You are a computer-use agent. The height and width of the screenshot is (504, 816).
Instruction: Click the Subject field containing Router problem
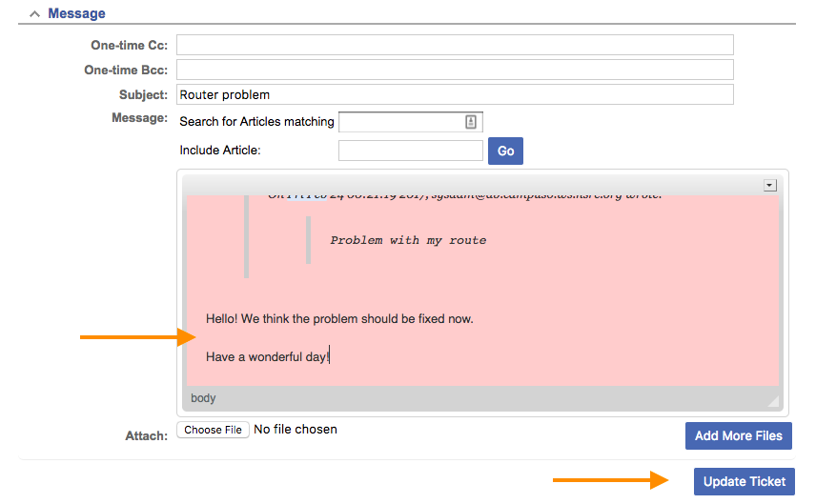[x=455, y=94]
